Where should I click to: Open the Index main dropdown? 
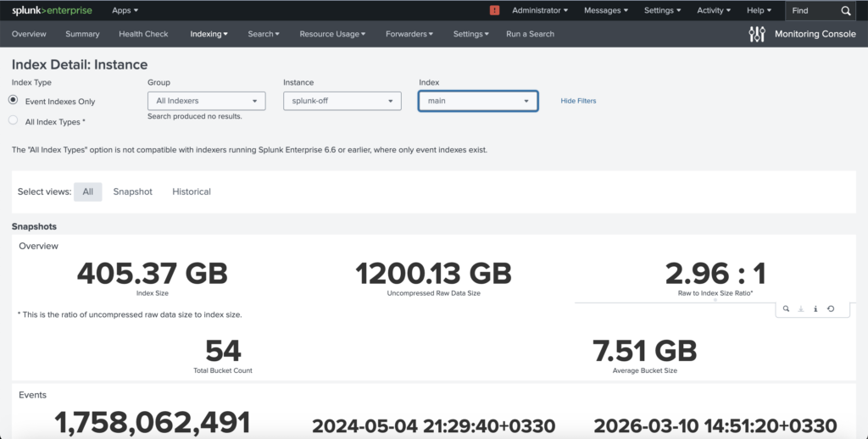478,101
